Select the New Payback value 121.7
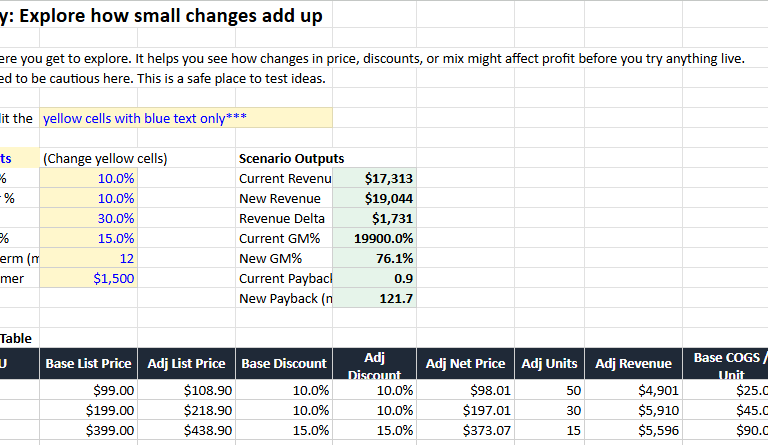 375,298
